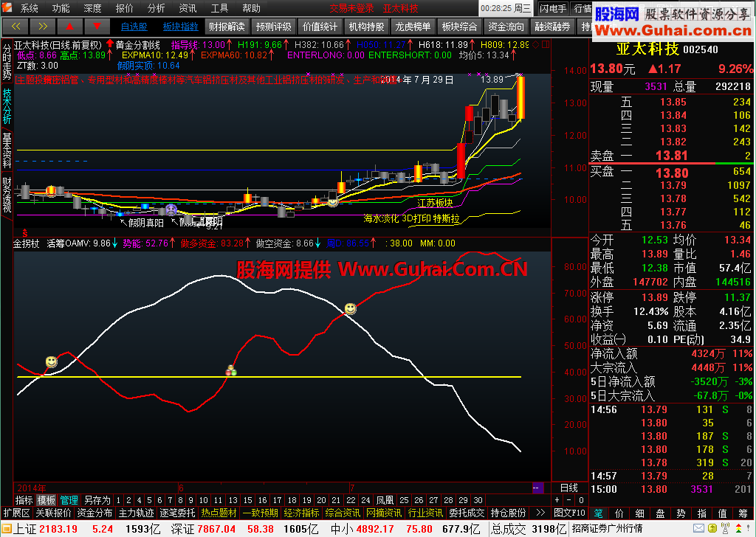Viewport: 756px width, 537px height.
Task: Click the yellow icon left of 上证
Action: click(6, 529)
